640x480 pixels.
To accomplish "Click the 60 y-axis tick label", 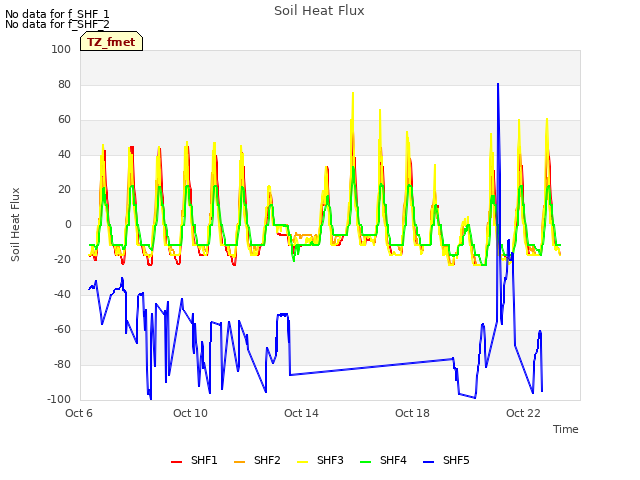I will coord(64,120).
